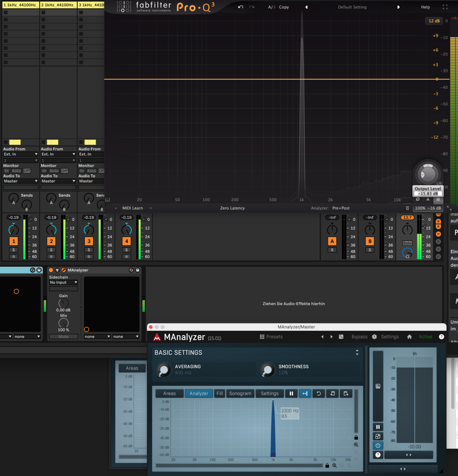Viewport: 458px width, 476px height.
Task: Toggle the collapse arrows under the In meter
Action: click(409, 455)
